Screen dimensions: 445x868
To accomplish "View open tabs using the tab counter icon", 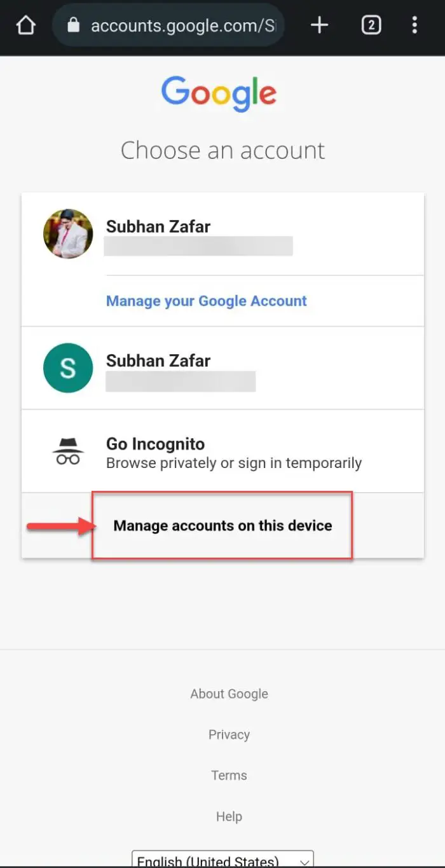I will (x=371, y=25).
